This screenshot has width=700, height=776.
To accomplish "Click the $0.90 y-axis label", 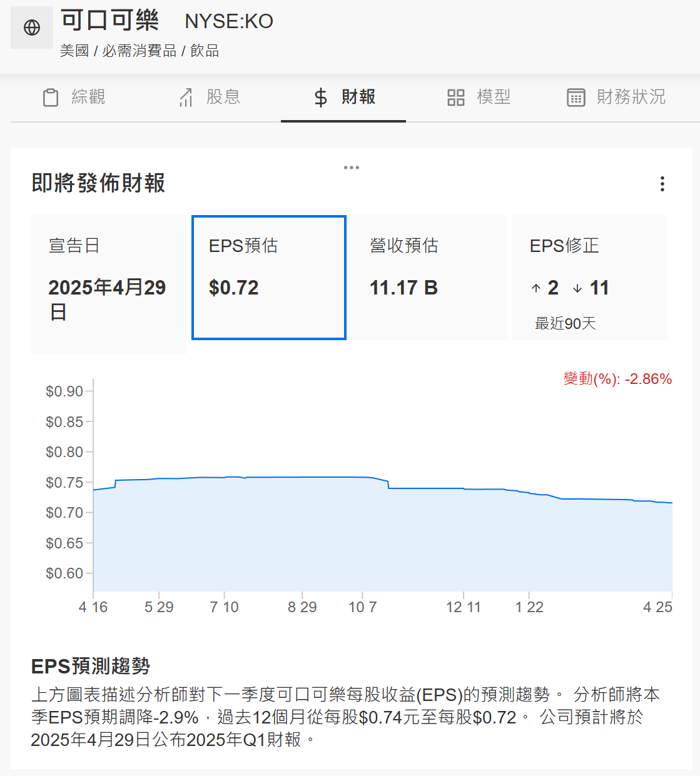I will (64, 391).
